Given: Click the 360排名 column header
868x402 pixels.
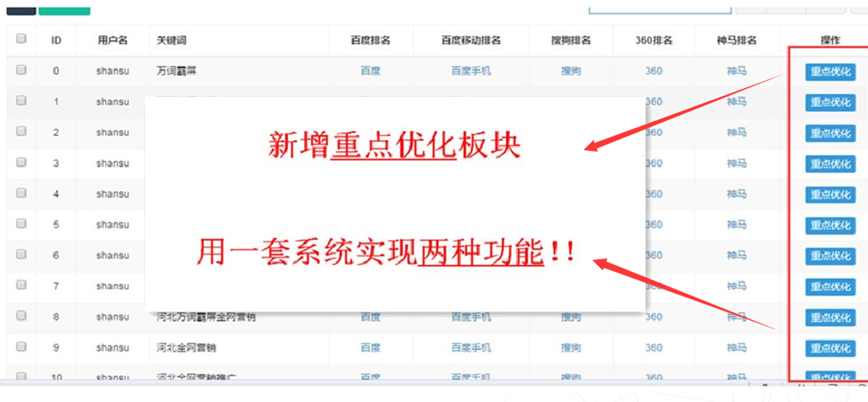Looking at the screenshot, I should point(653,40).
